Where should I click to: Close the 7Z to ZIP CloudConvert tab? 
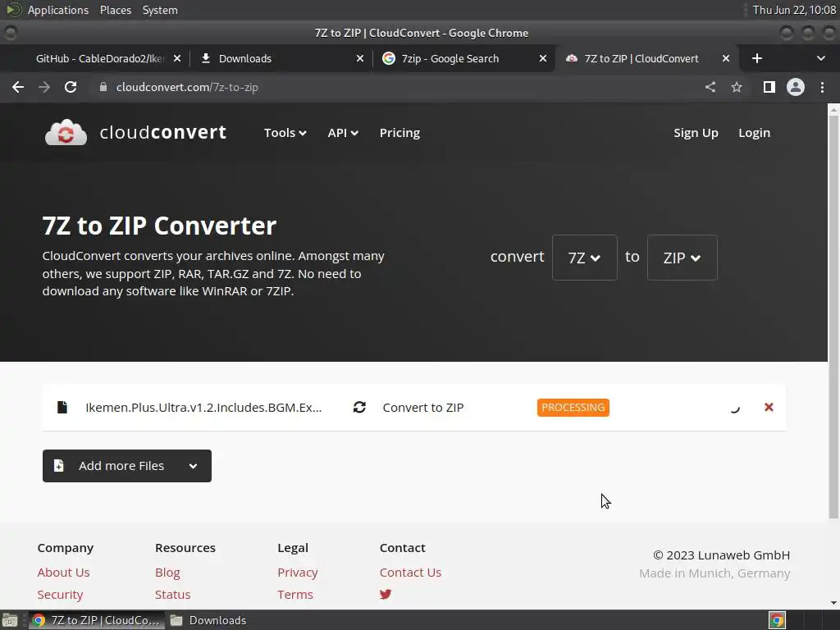(x=726, y=58)
